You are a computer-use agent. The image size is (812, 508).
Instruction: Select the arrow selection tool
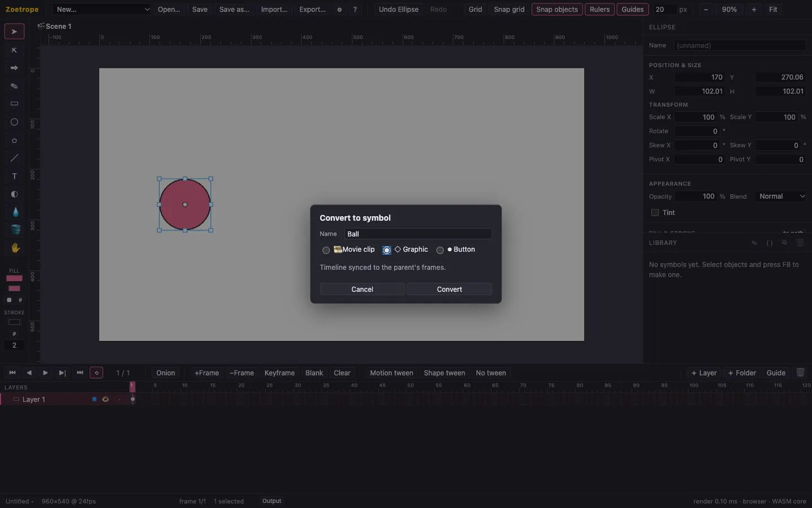[14, 32]
